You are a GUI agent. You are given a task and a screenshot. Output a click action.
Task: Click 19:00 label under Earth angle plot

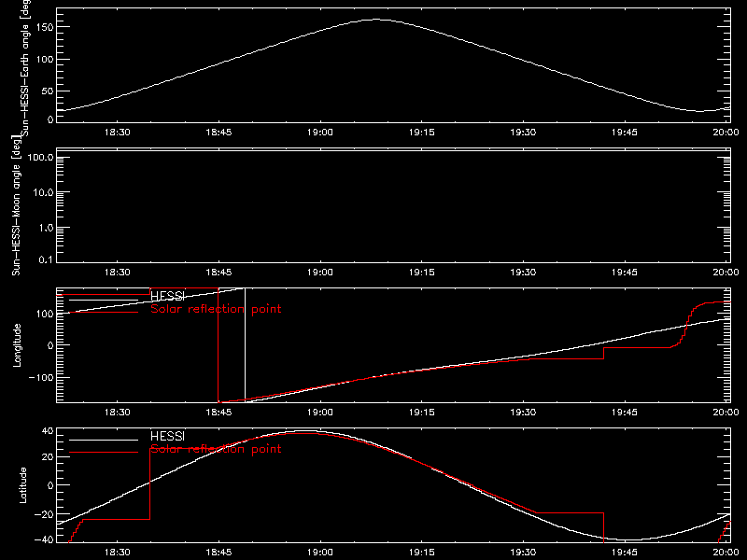(320, 133)
